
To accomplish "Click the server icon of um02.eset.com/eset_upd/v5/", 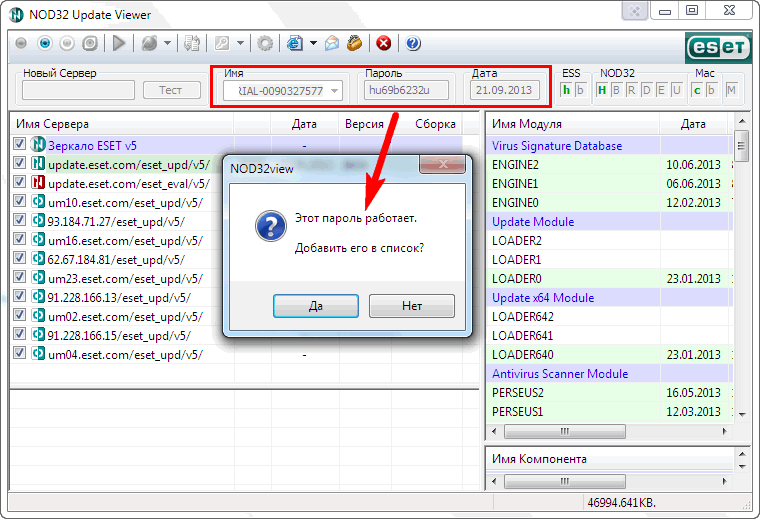I will 38,315.
